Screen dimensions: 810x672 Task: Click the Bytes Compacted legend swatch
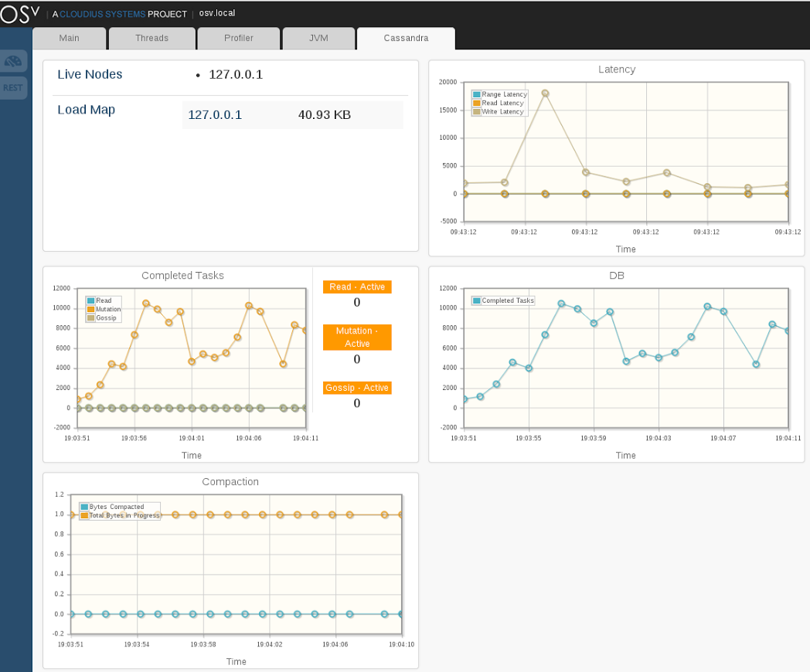pyautogui.click(x=84, y=507)
